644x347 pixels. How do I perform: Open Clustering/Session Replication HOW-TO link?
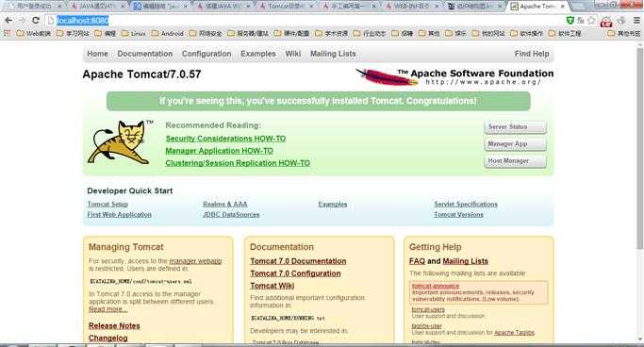(x=238, y=163)
